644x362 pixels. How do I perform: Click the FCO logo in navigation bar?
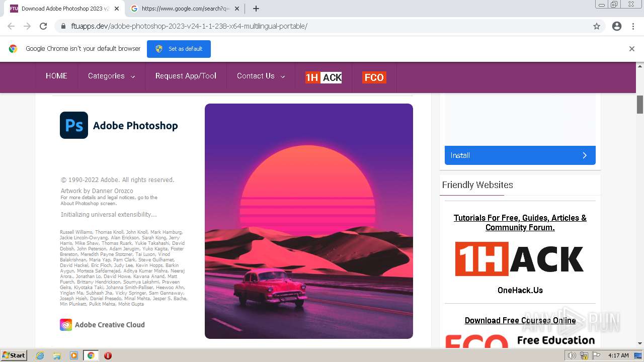tap(374, 77)
